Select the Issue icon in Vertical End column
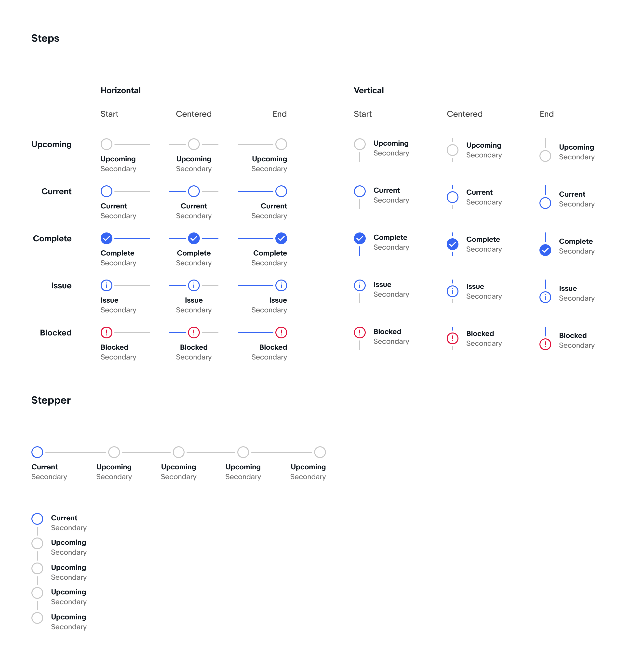Viewport: 644px width, 666px height. [545, 297]
